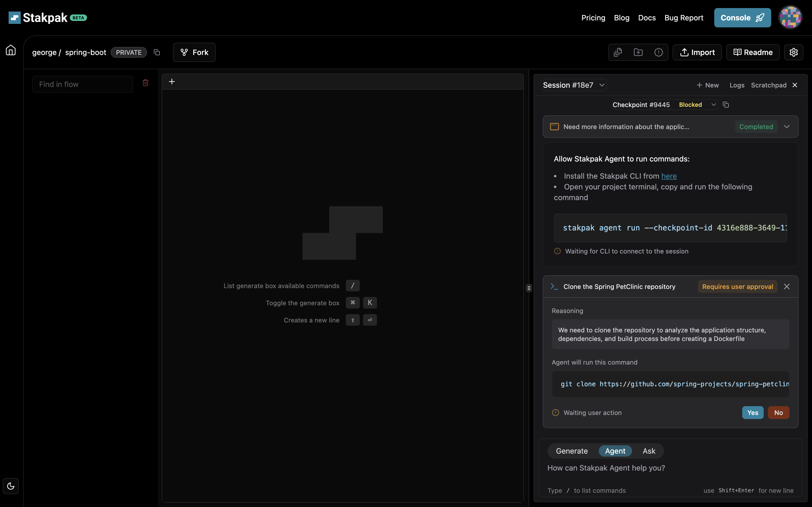Viewport: 812px width, 507px height.
Task: Click the Find in flow field
Action: point(82,84)
